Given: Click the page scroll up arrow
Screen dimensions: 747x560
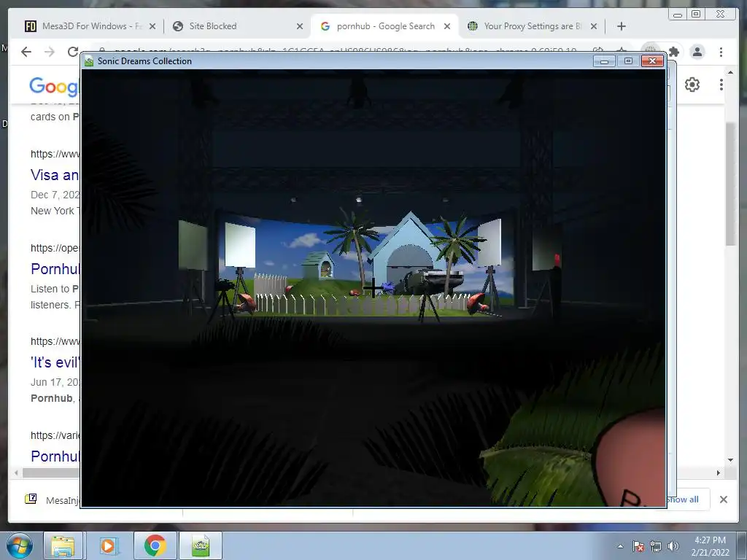Looking at the screenshot, I should [730, 72].
